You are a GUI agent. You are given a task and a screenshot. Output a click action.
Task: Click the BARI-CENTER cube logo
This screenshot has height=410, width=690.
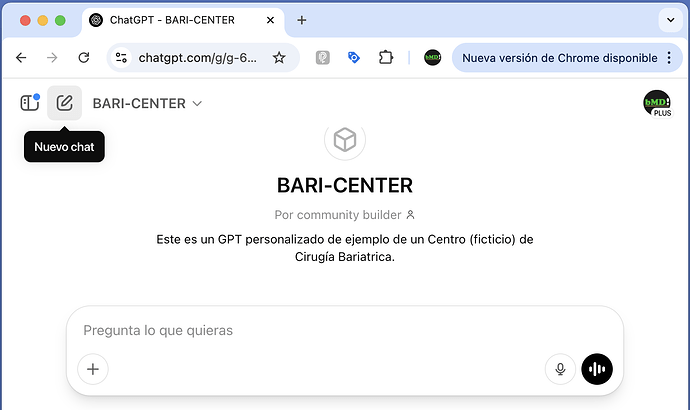pyautogui.click(x=345, y=140)
